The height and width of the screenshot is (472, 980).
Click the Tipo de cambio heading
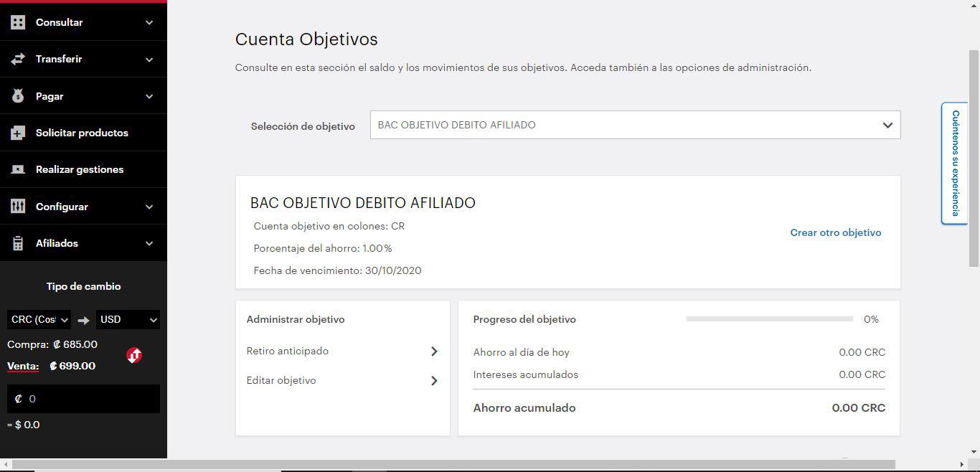83,286
